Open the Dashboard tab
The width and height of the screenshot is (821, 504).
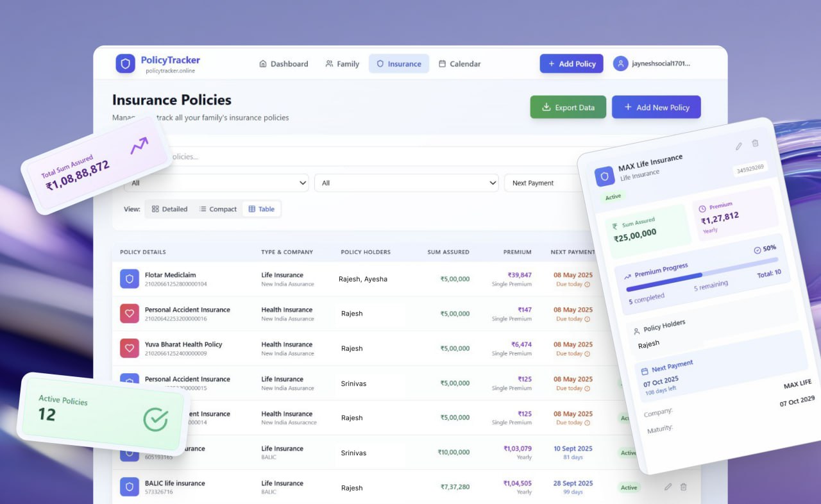[284, 63]
